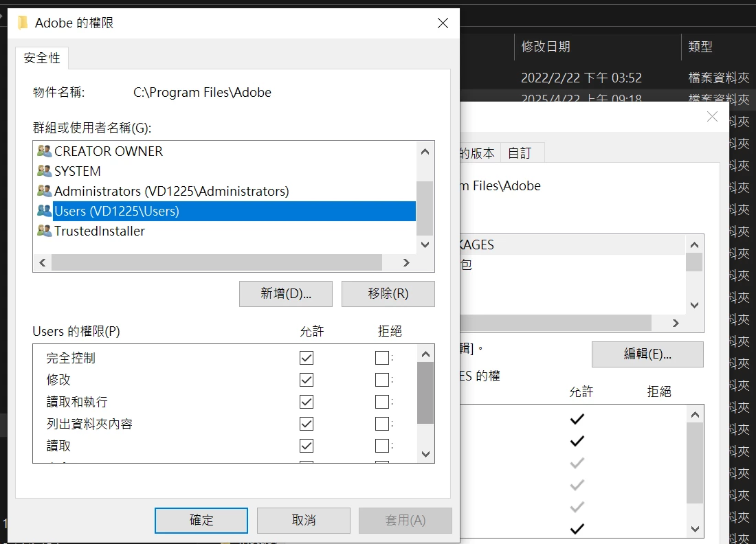756x544 pixels.
Task: Click the 列出資料夾內容 permission label
Action: tap(89, 424)
